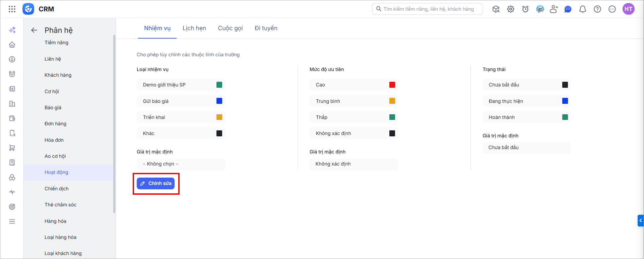Open the alarm clock reminders icon

tap(525, 9)
